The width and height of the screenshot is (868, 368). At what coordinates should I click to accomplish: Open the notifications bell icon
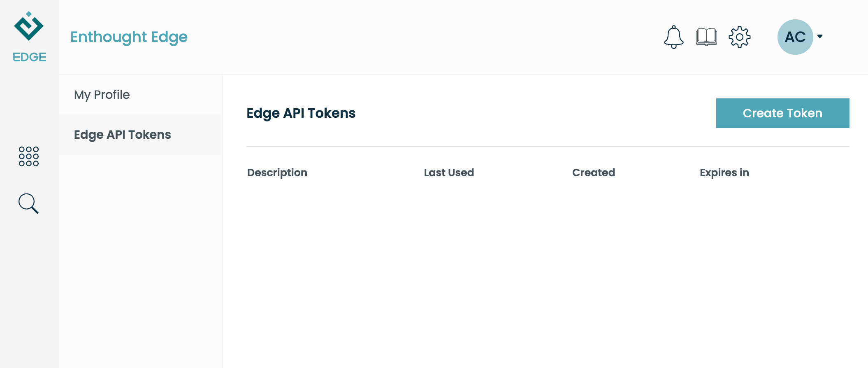coord(674,37)
